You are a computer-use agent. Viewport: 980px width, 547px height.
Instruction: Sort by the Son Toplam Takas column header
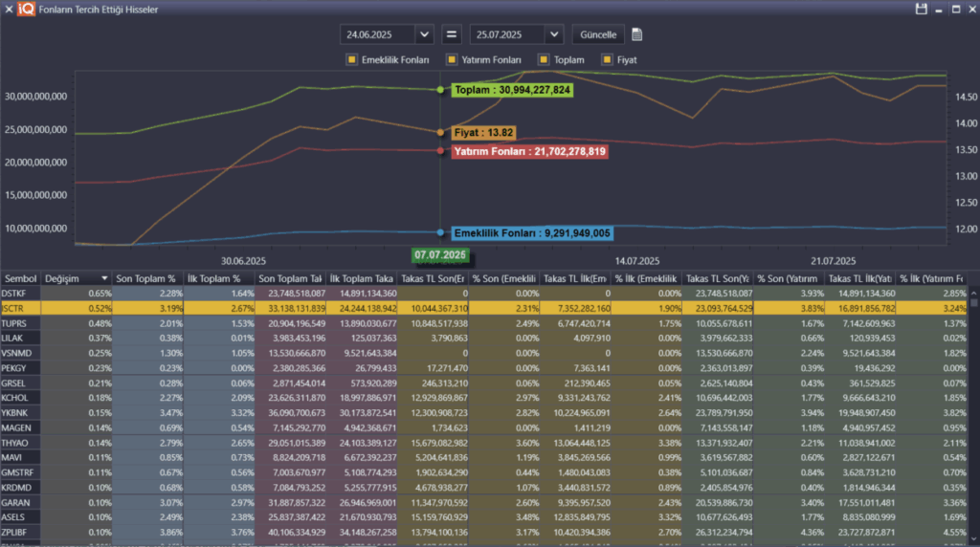click(x=290, y=278)
